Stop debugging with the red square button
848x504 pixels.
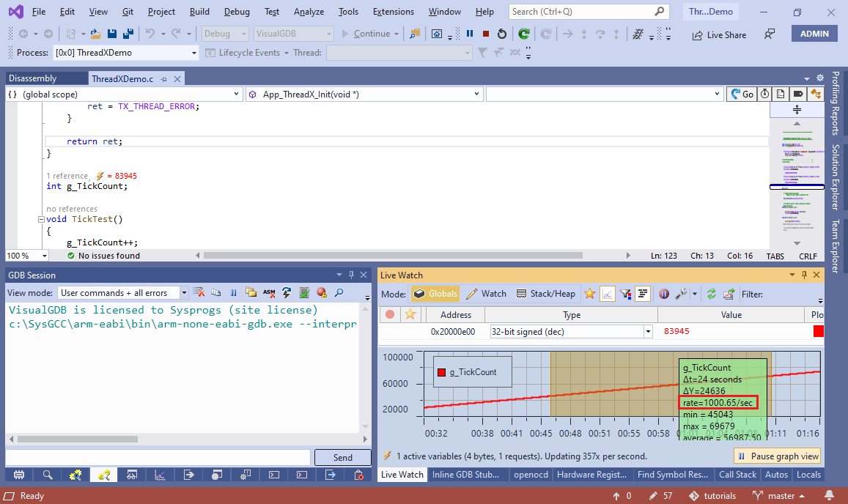pos(486,34)
